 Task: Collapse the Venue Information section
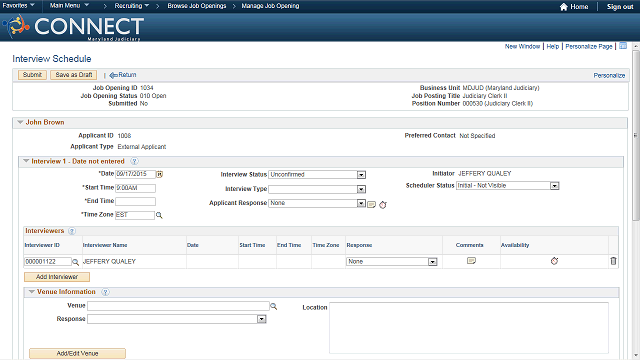click(x=31, y=292)
